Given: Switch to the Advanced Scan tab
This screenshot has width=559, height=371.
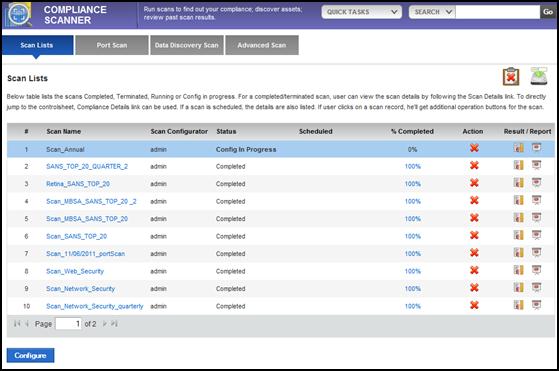Looking at the screenshot, I should click(262, 45).
